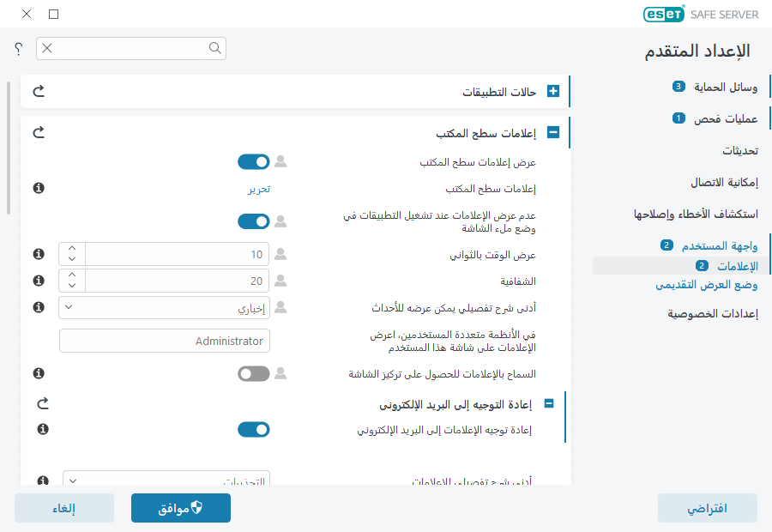Increase الشفافية using the up stepper arrow
This screenshot has height=532, width=772.
72,275
